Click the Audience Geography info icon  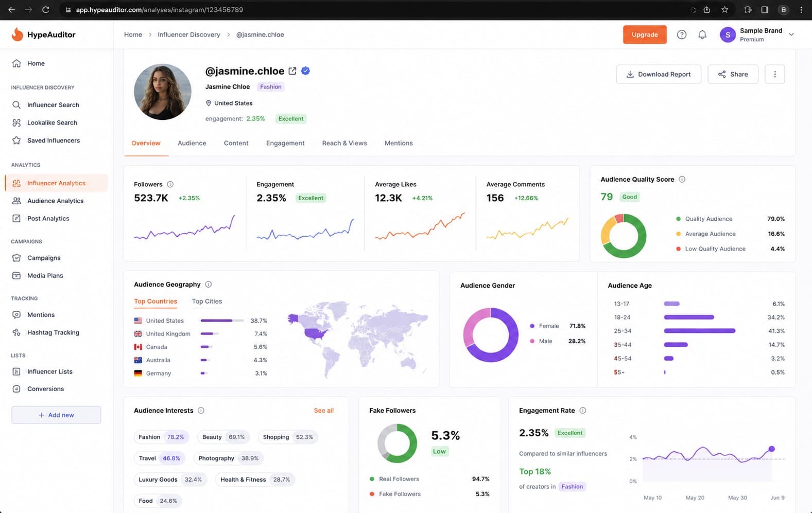[209, 284]
